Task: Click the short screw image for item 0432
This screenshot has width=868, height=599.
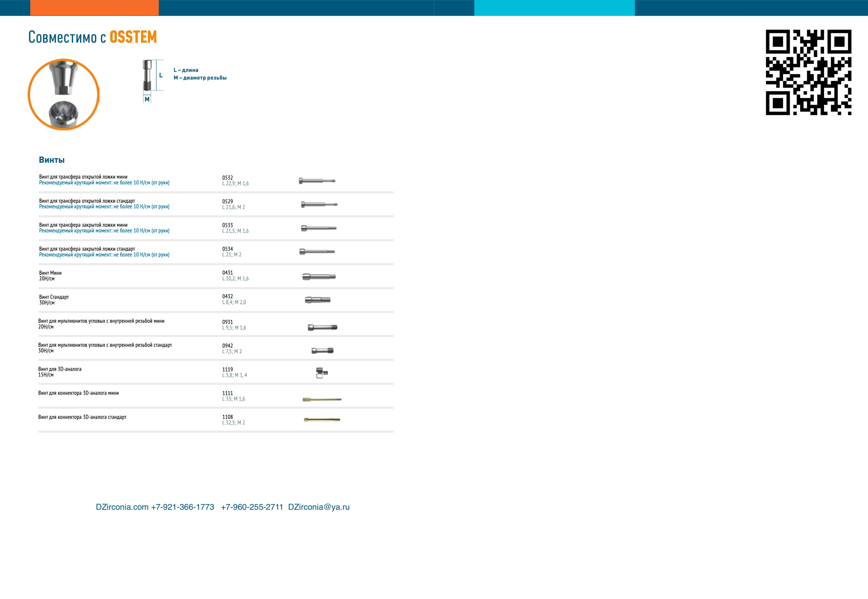Action: pyautogui.click(x=317, y=300)
